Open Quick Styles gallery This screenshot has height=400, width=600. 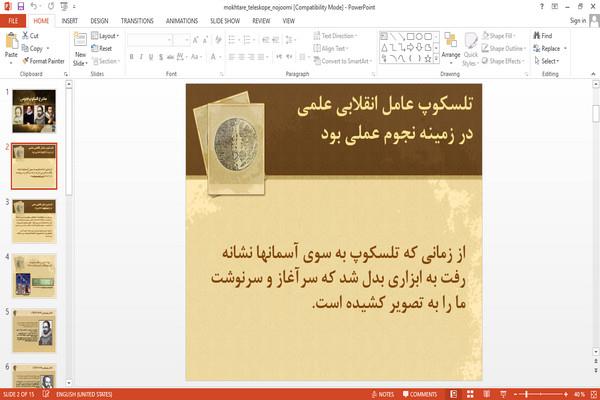coord(470,50)
